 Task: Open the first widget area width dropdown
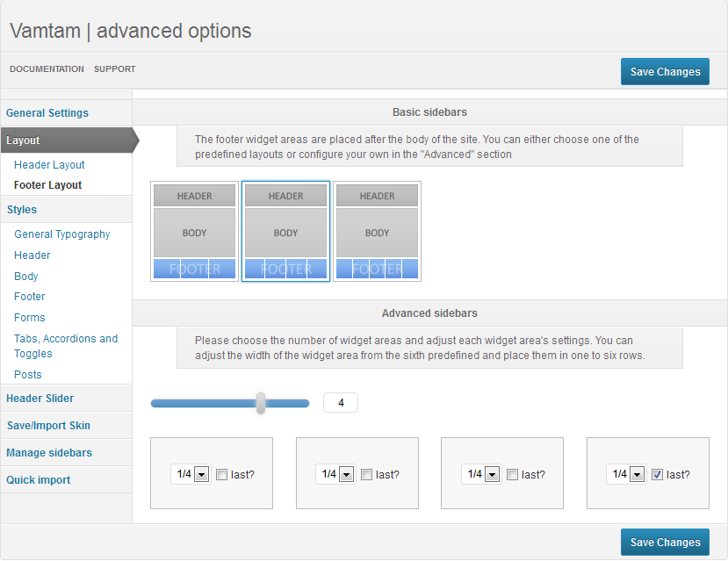[x=191, y=474]
